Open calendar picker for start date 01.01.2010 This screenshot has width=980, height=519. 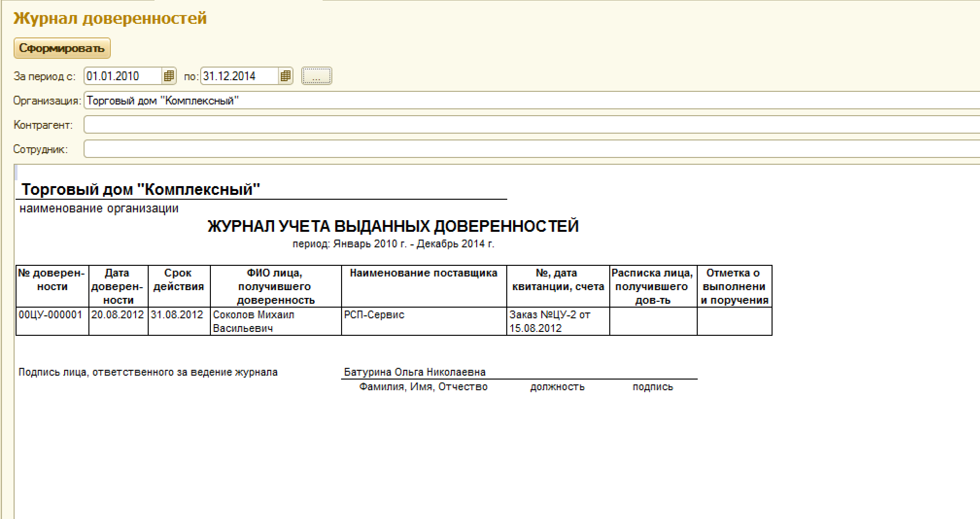169,76
